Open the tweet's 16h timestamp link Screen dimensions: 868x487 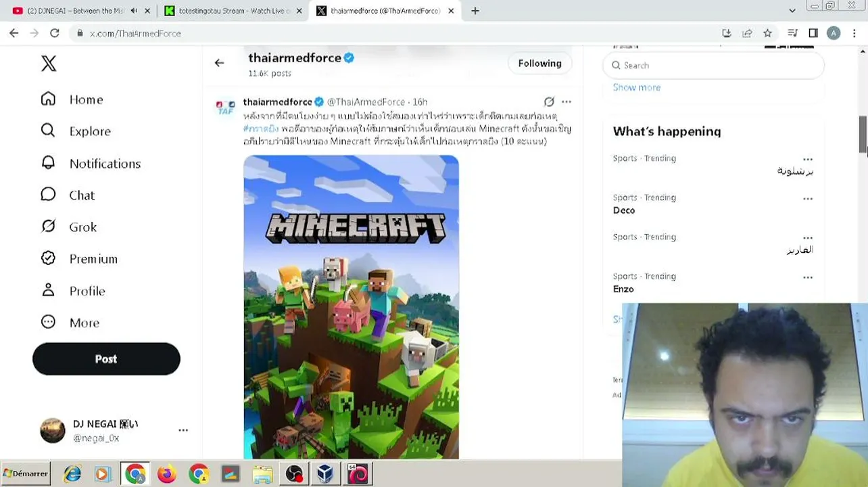point(420,102)
